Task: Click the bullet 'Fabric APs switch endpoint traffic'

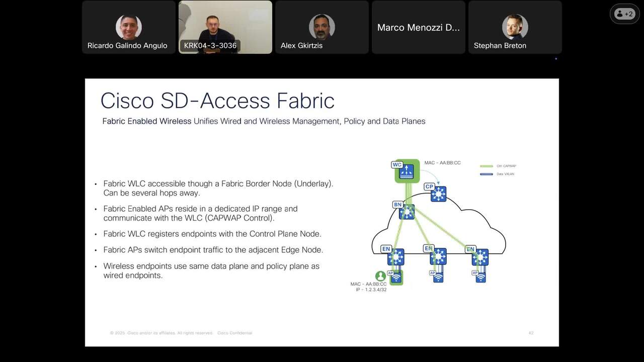Action: (x=213, y=250)
